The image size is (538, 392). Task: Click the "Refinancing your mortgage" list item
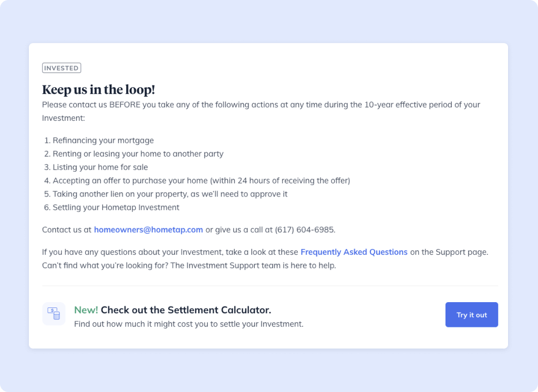coord(103,140)
